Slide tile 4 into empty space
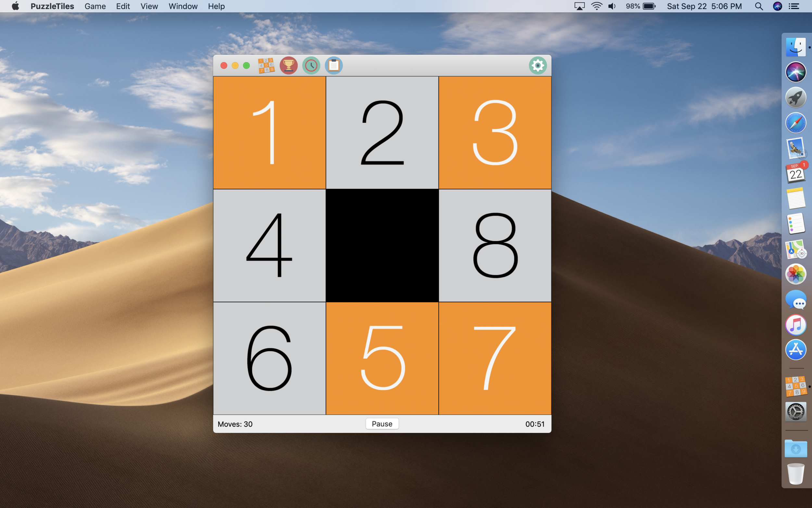The height and width of the screenshot is (508, 812). click(x=269, y=246)
